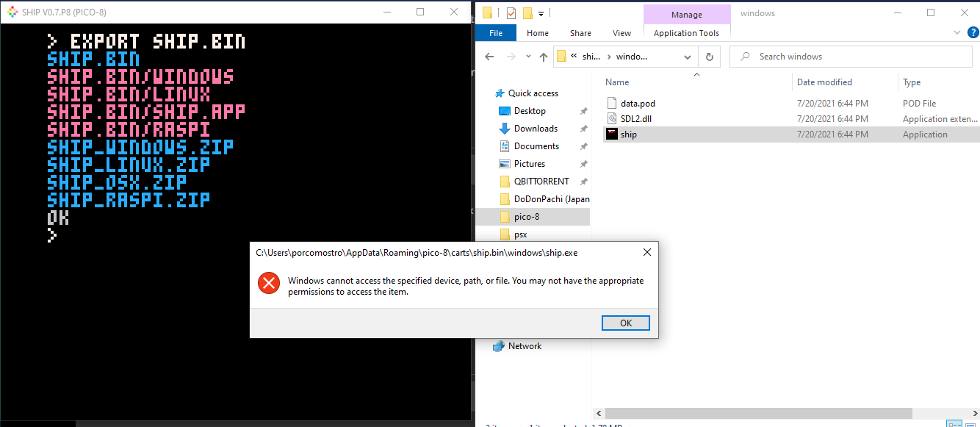Click SHIP_RASPI.ZIP line in PICO-8 console
This screenshot has width=980, height=427.
click(129, 200)
